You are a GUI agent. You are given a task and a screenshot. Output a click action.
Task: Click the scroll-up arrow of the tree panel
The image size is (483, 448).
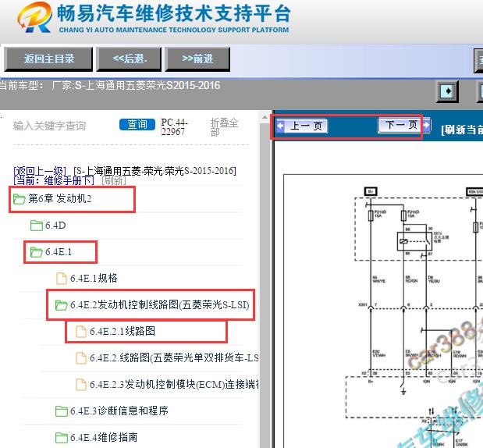pos(265,117)
